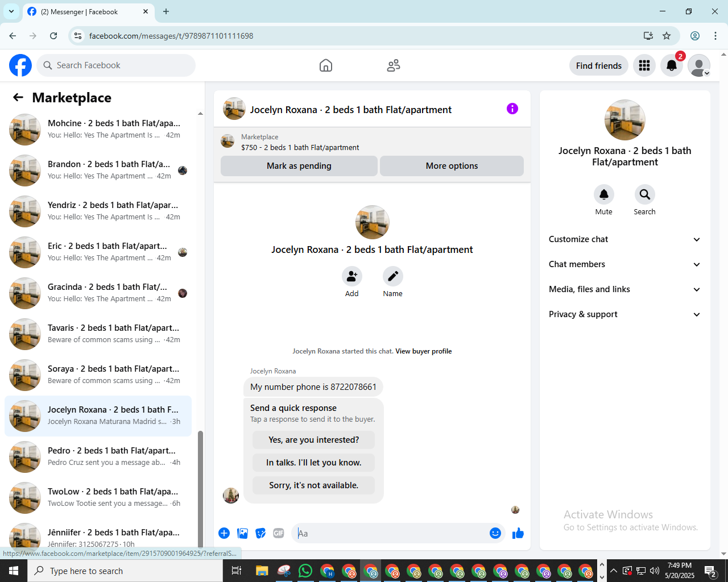The image size is (728, 582).
Task: Open more actions plus icon in composer
Action: 224,533
